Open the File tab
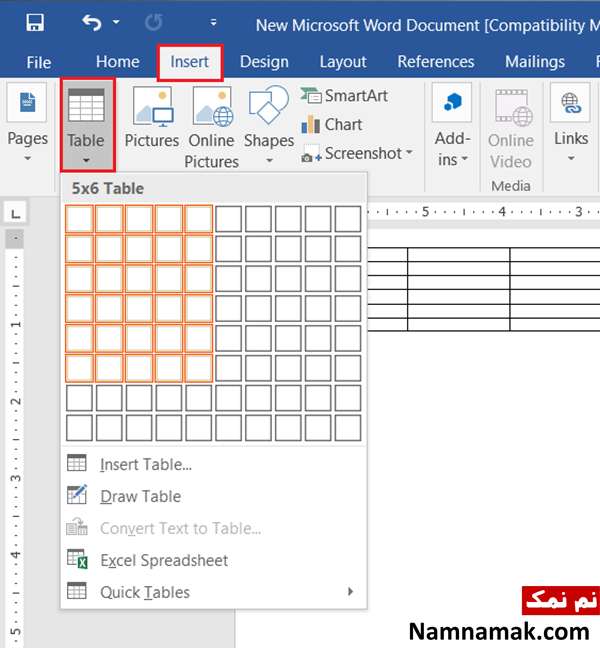This screenshot has height=648, width=600. point(38,62)
